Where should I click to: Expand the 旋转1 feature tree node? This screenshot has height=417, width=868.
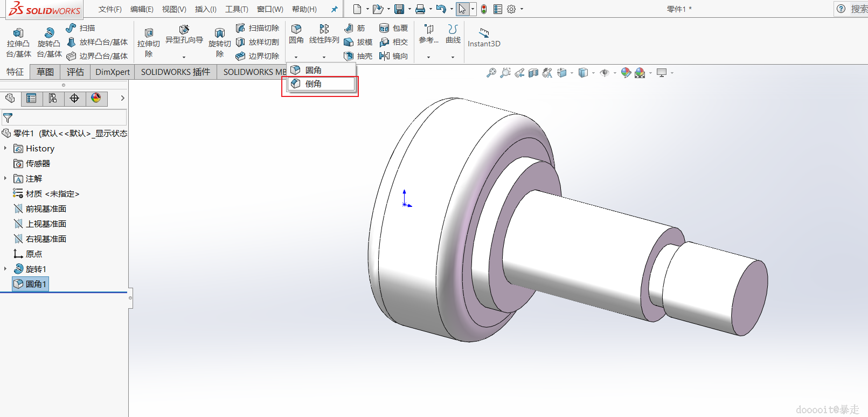coord(5,269)
